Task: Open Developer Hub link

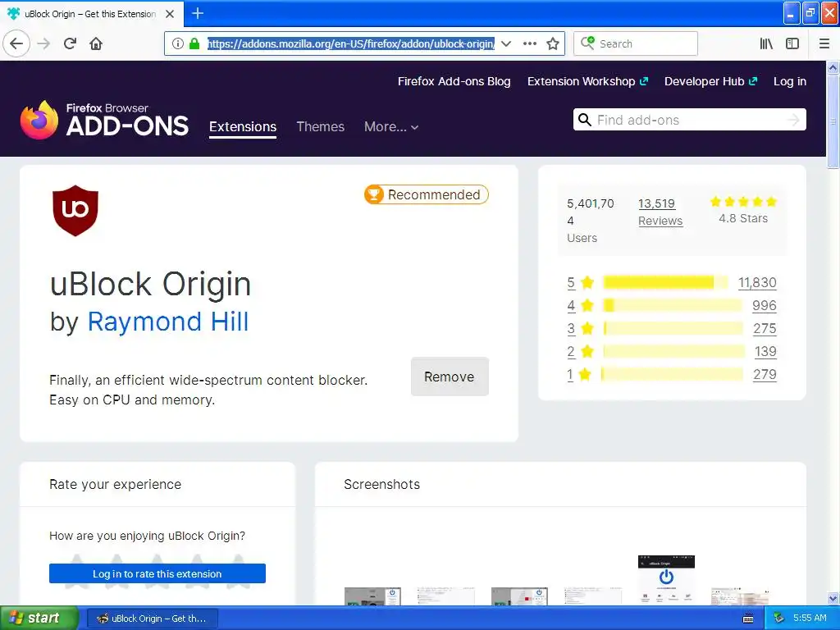Action: tap(710, 81)
